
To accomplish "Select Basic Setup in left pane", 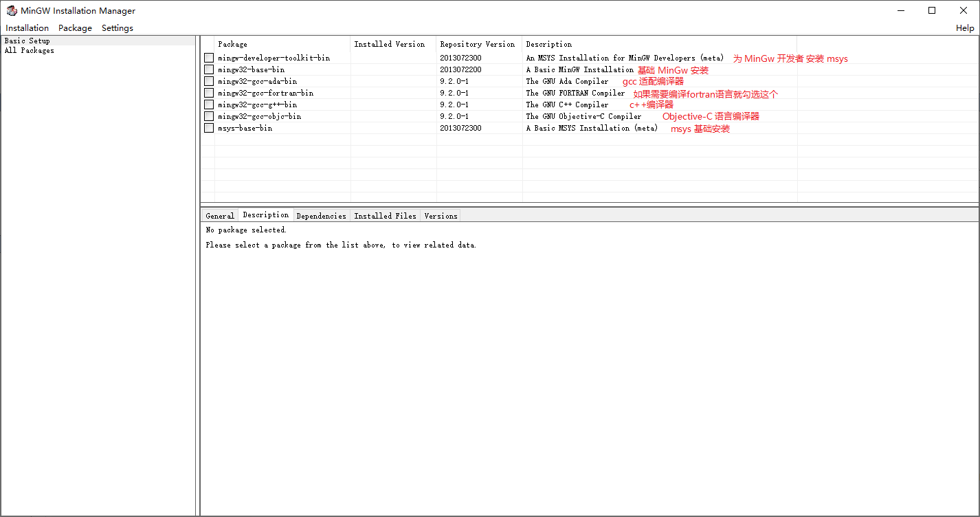I will [98, 41].
